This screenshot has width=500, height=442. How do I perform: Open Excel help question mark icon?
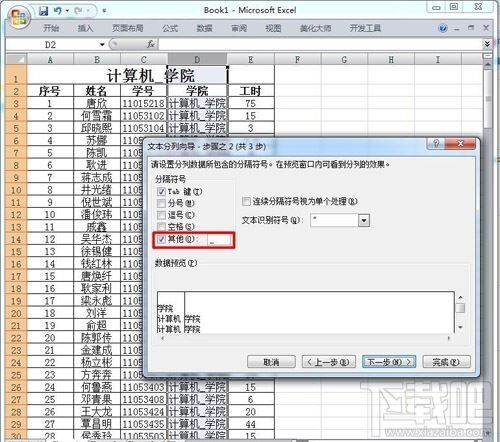click(x=443, y=28)
